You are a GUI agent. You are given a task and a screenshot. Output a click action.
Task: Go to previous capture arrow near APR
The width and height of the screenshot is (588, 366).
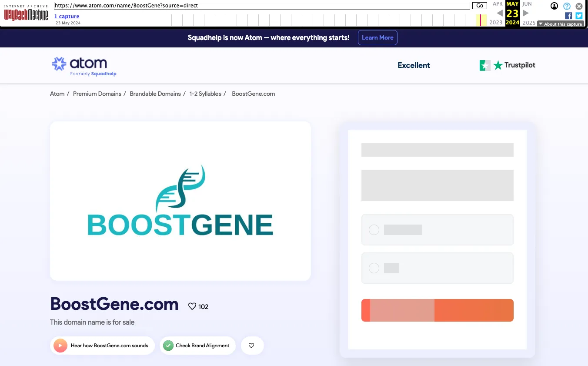[x=500, y=13]
